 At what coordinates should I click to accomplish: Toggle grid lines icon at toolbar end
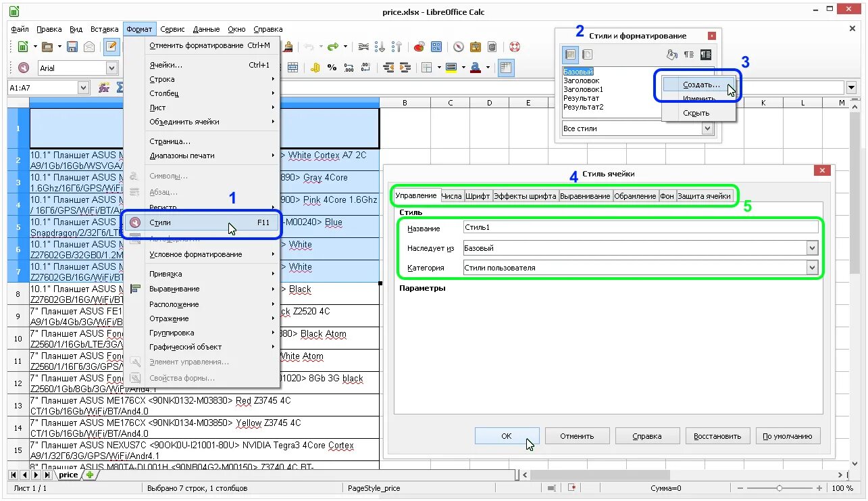pyautogui.click(x=506, y=68)
